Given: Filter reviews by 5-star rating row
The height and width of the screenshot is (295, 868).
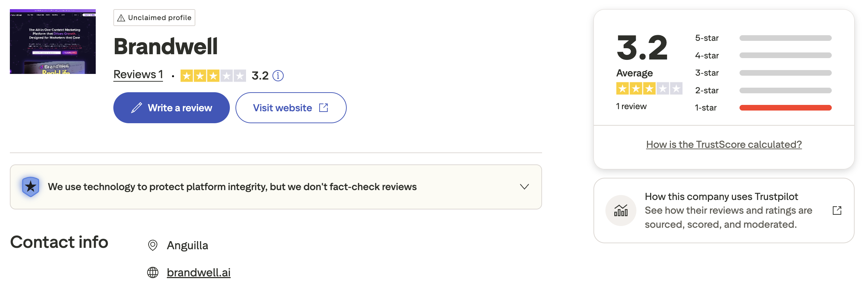Looking at the screenshot, I should tap(763, 38).
